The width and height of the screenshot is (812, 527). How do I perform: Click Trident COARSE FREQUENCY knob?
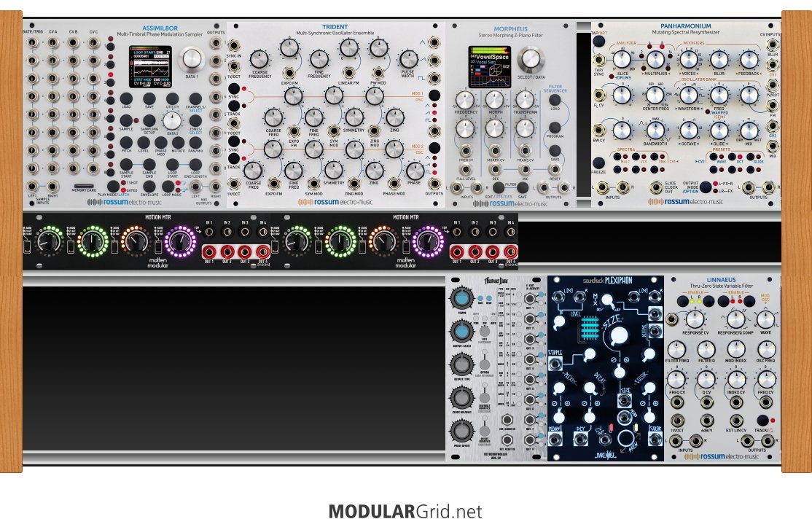(x=259, y=60)
